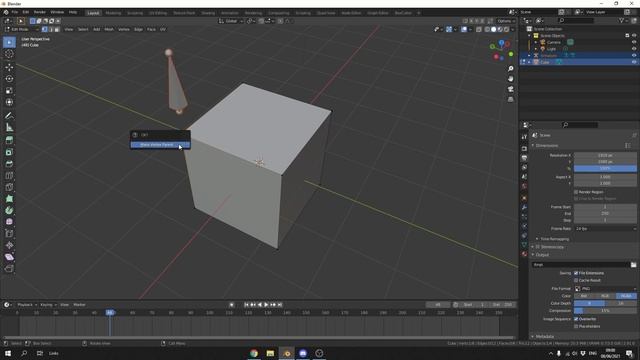Screen dimensions: 640x360
Task: Open the File Format PNG dropdown
Action: click(x=605, y=289)
